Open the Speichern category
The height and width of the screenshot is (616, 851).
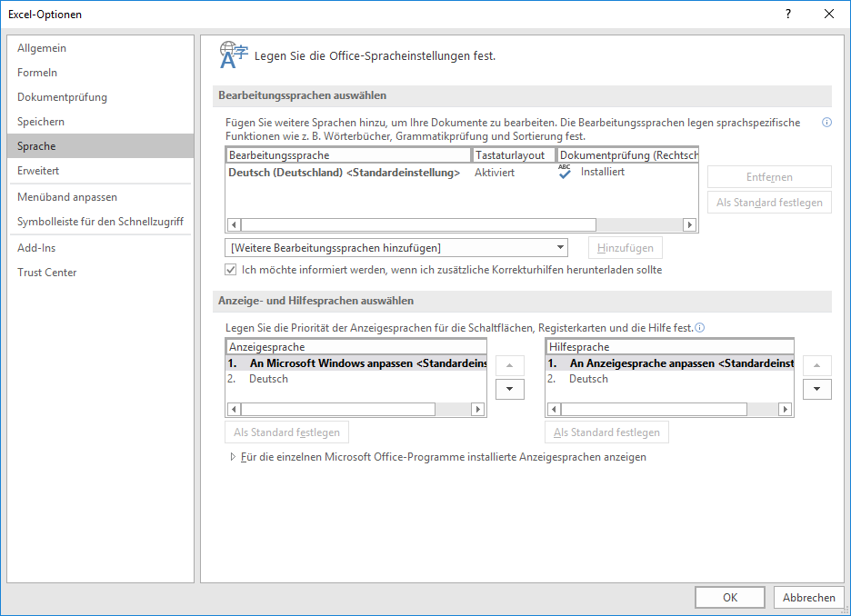100,122
